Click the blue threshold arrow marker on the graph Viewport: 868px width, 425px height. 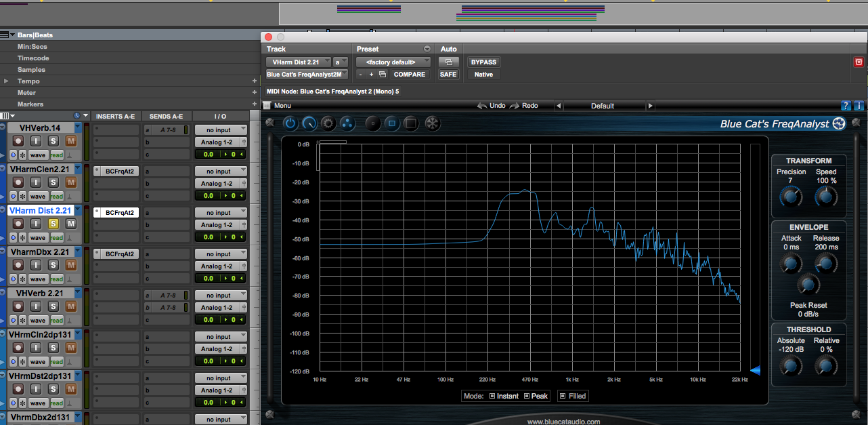[756, 370]
